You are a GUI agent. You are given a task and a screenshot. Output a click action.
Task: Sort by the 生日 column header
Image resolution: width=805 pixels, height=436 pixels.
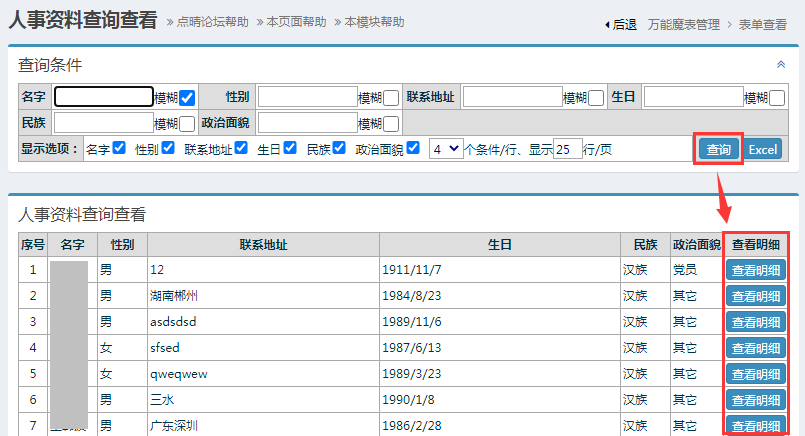pos(499,244)
